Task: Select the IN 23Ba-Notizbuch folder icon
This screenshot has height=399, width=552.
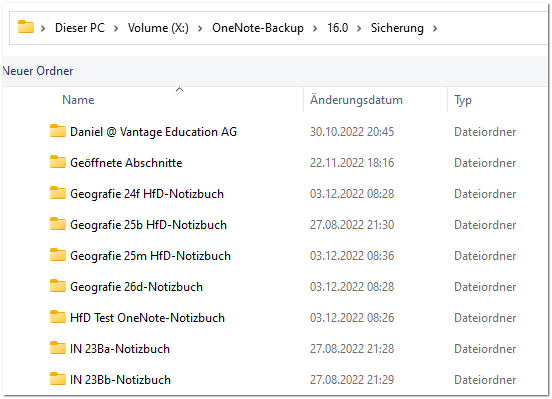Action: (x=58, y=348)
